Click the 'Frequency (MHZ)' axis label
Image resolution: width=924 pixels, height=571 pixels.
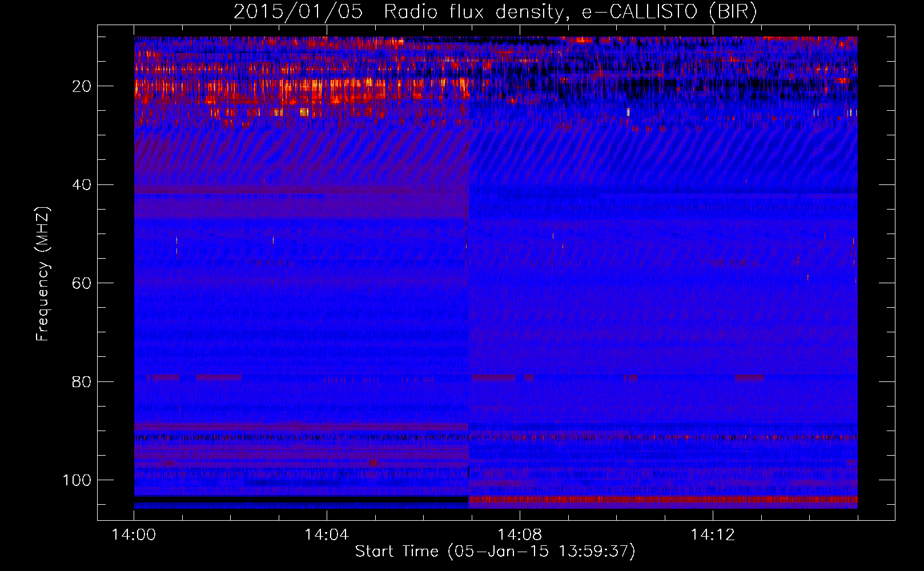coord(43,274)
